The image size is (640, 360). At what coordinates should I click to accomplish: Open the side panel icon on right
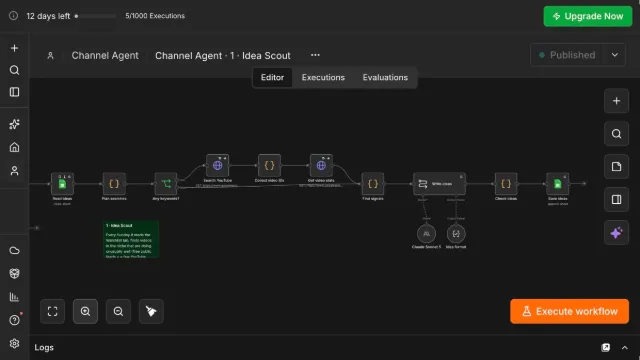pyautogui.click(x=616, y=200)
